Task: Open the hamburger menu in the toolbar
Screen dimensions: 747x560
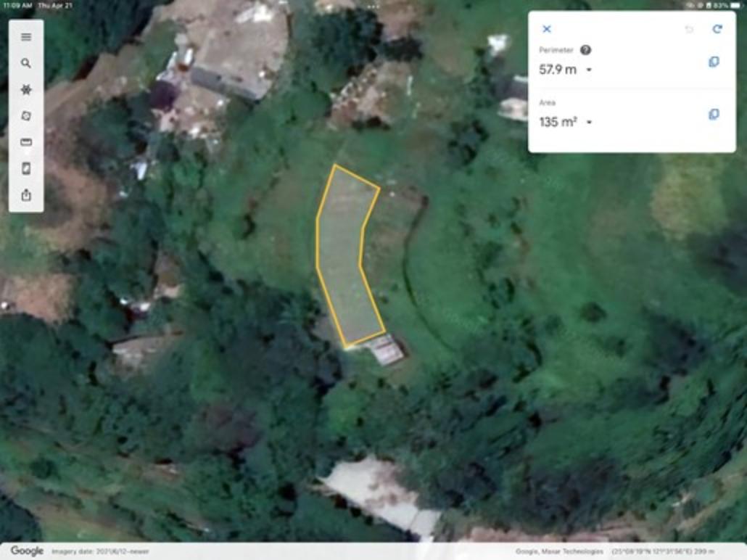Action: [x=26, y=37]
